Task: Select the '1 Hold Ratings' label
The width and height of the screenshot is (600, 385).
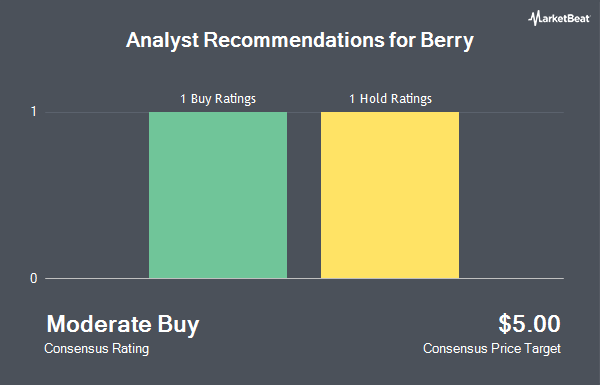Action: click(x=390, y=99)
